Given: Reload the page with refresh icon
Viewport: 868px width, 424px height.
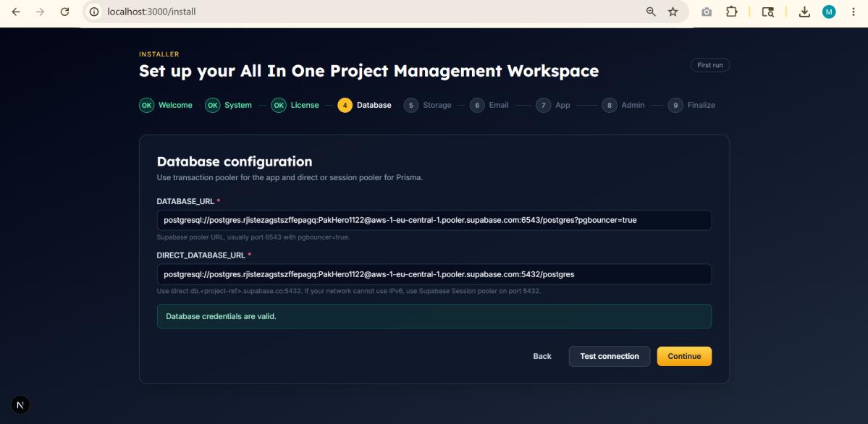Looking at the screenshot, I should coord(64,12).
